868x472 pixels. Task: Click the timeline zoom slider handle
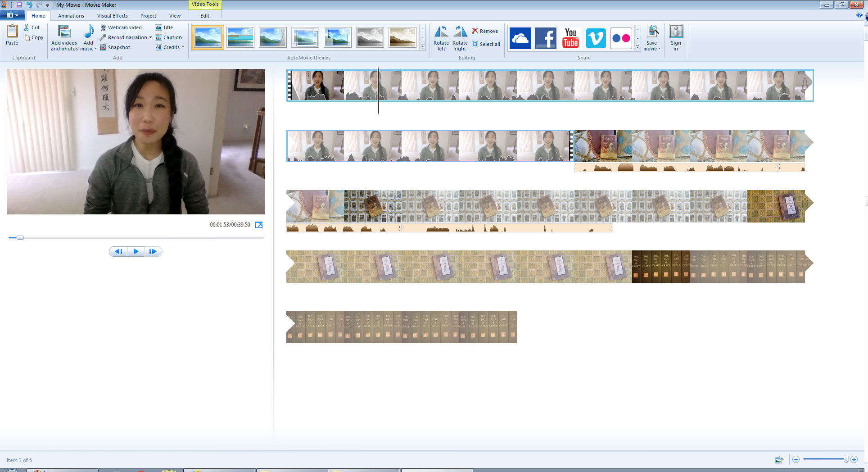845,459
